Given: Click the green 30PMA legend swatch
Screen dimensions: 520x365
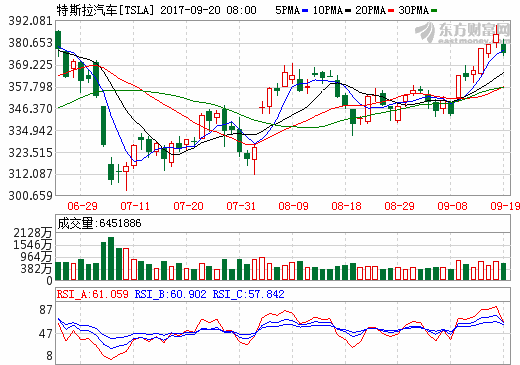Looking at the screenshot, I should click(x=434, y=11).
